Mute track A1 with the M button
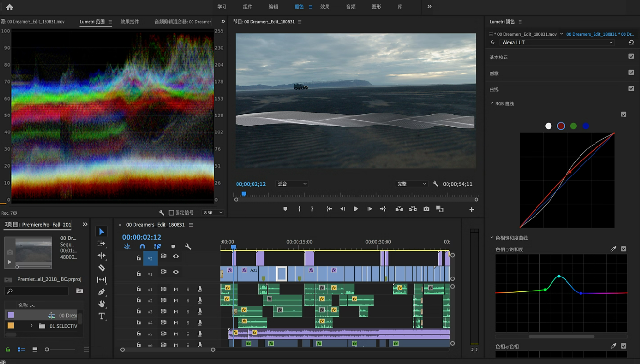The width and height of the screenshot is (640, 364). pos(176,289)
